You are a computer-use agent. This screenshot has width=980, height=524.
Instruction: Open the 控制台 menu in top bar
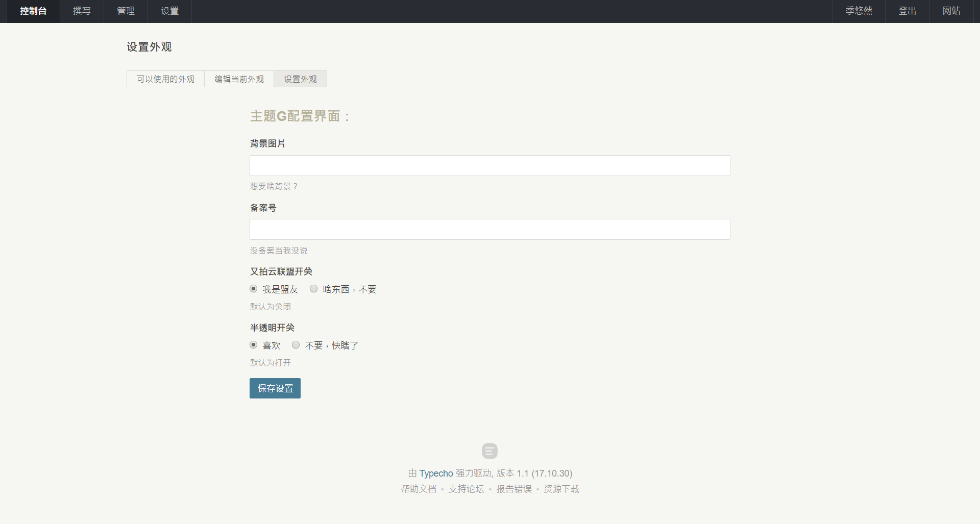(33, 11)
